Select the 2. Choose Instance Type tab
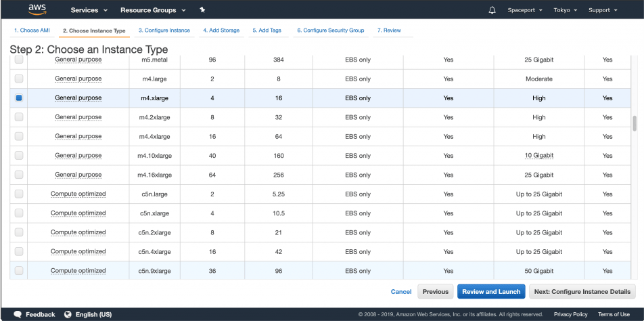The height and width of the screenshot is (321, 644). [94, 31]
